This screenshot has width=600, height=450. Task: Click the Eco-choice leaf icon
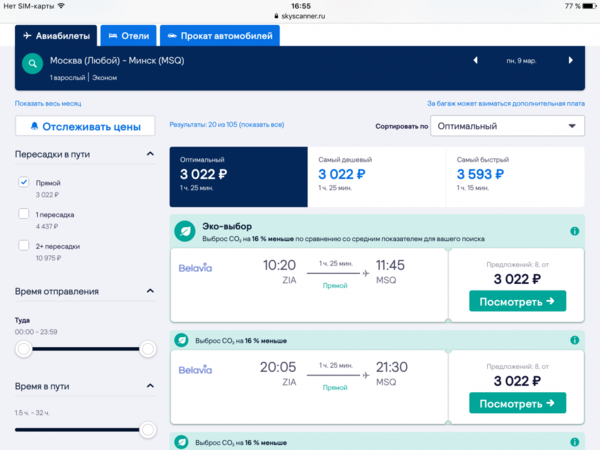[185, 231]
